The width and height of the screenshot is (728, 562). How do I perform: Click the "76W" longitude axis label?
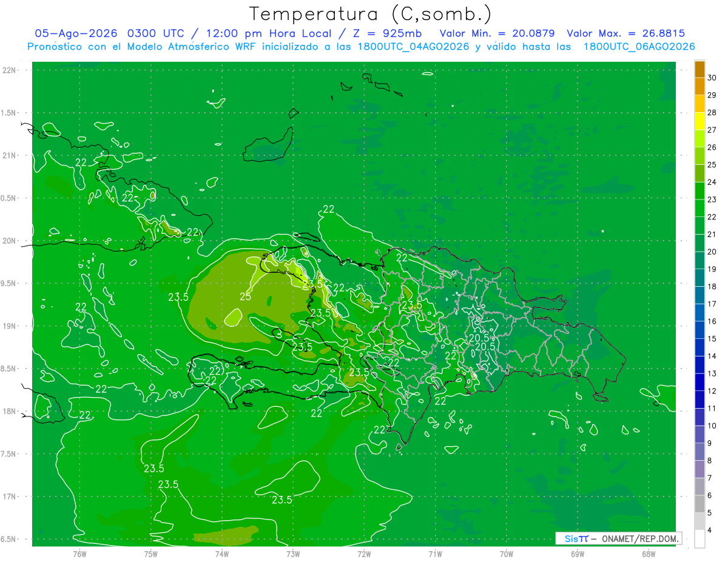point(79,554)
